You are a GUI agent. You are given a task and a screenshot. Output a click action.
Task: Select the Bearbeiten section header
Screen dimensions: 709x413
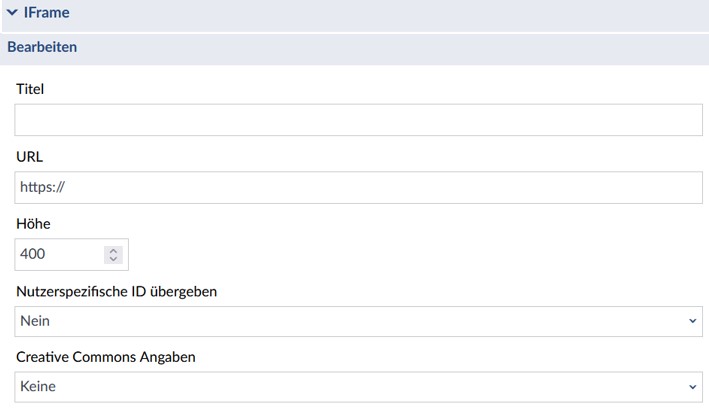pyautogui.click(x=42, y=47)
